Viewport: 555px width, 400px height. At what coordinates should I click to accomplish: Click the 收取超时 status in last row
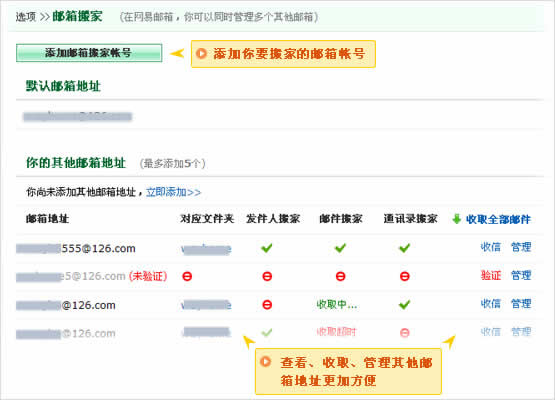[336, 332]
